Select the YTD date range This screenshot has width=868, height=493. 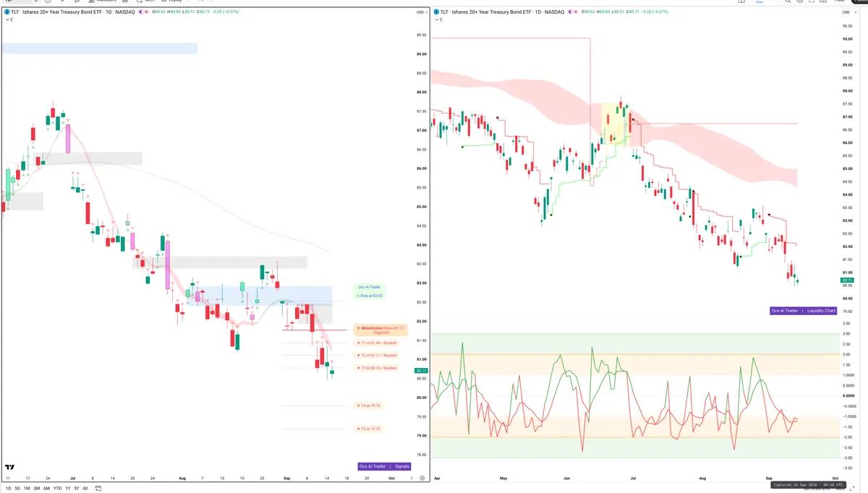[57, 489]
